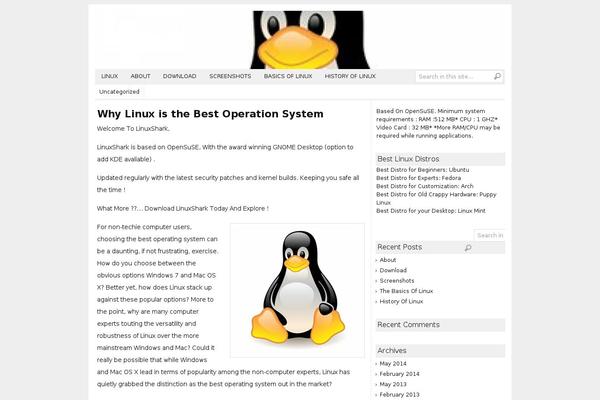The width and height of the screenshot is (600, 400).
Task: Open the May 2014 archive
Action: 393,364
